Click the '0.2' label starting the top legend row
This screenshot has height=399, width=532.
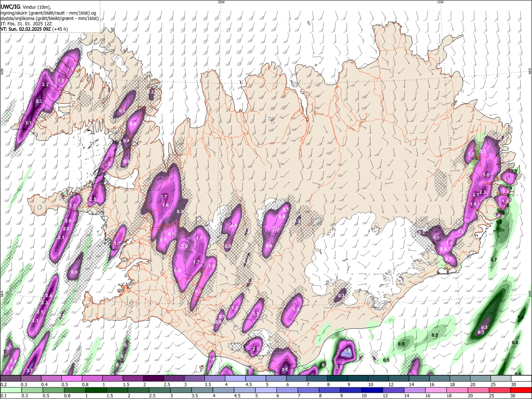4,384
